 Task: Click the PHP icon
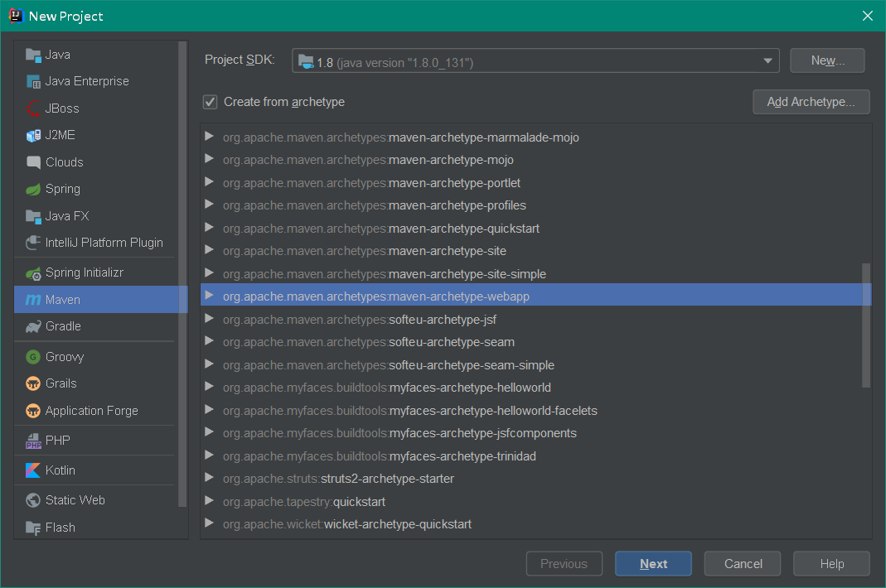pos(33,441)
